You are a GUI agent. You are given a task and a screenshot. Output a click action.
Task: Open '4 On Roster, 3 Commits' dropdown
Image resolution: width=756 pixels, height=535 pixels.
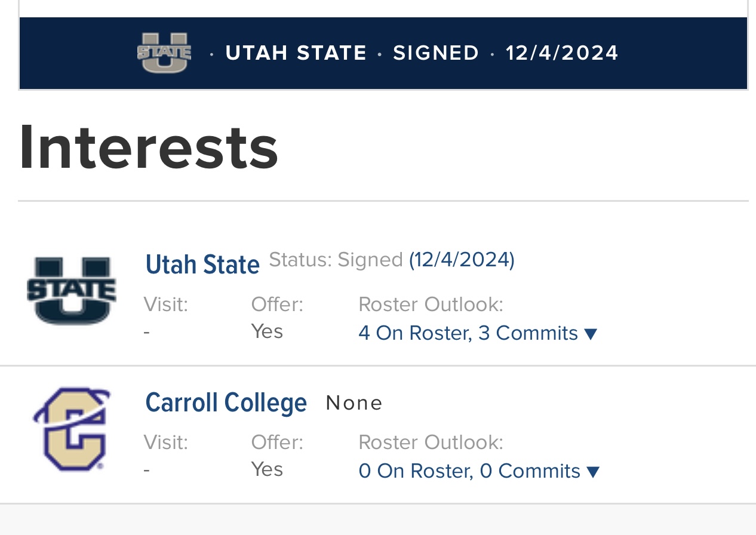click(478, 333)
